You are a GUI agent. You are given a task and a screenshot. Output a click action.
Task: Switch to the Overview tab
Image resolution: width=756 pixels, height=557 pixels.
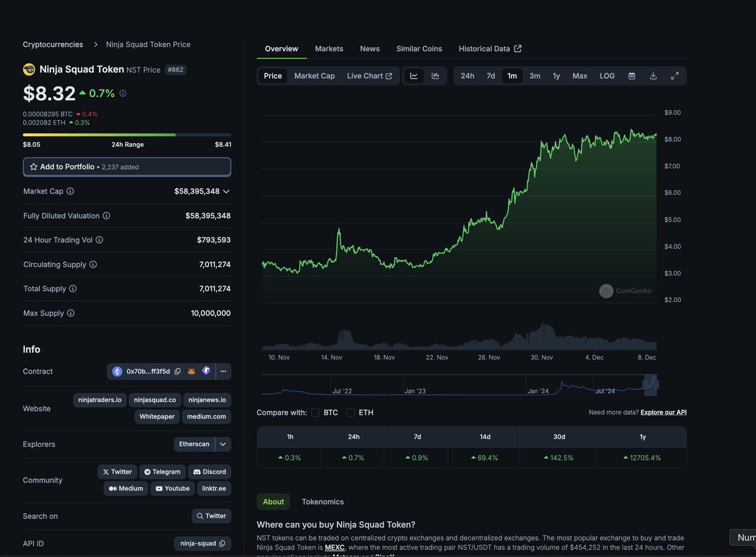point(282,49)
